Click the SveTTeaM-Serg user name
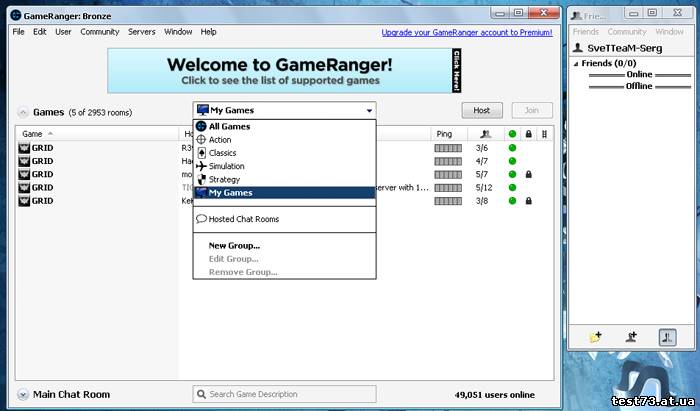Image resolution: width=700 pixels, height=411 pixels. (625, 48)
